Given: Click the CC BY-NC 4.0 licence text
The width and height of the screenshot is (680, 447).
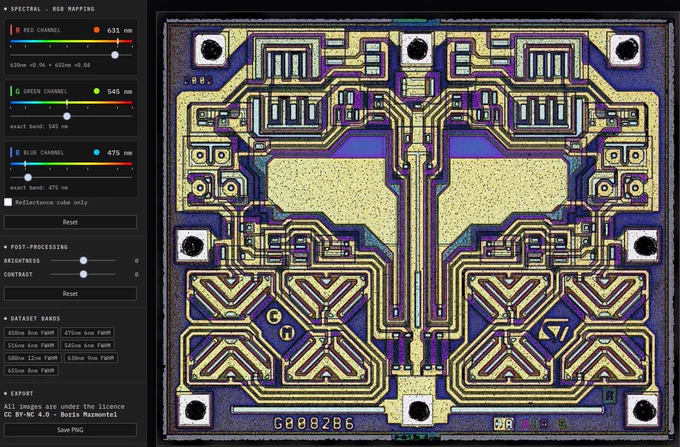Looking at the screenshot, I should (x=60, y=414).
